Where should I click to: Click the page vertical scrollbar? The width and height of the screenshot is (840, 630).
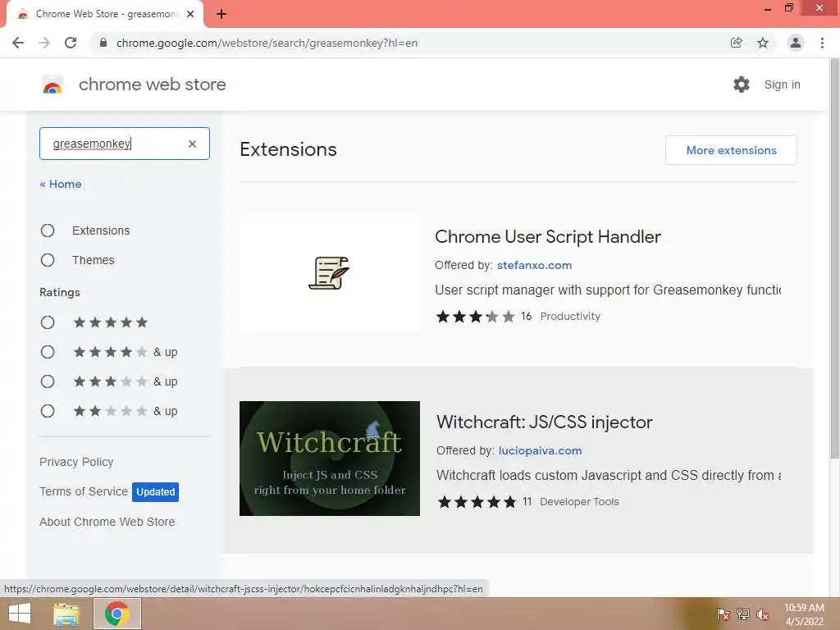pyautogui.click(x=834, y=258)
